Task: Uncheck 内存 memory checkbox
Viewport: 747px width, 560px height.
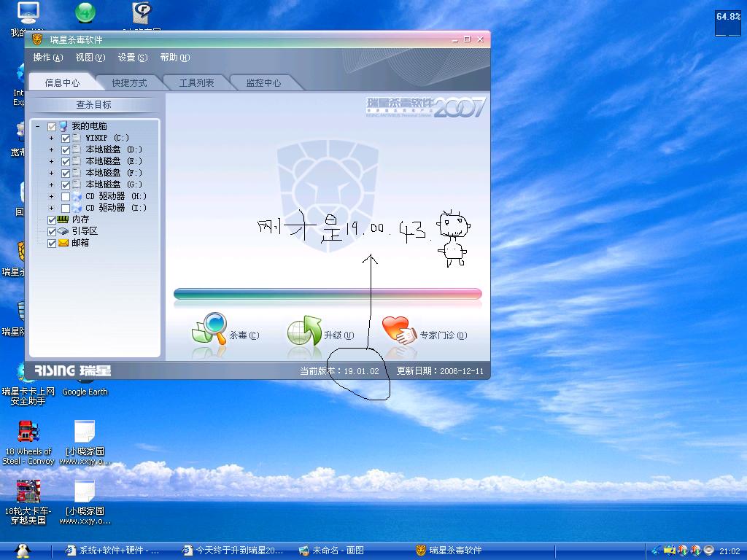Action: click(52, 220)
